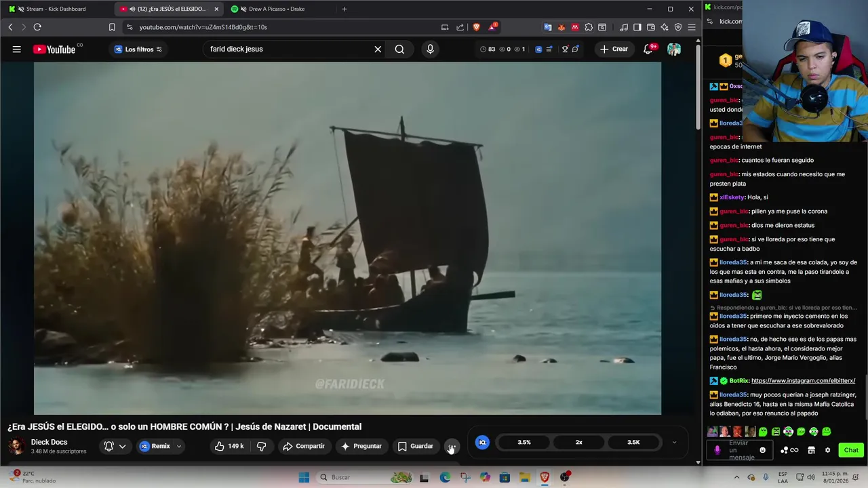The height and width of the screenshot is (488, 868).
Task: Click the Google Translate extension icon
Action: (548, 27)
